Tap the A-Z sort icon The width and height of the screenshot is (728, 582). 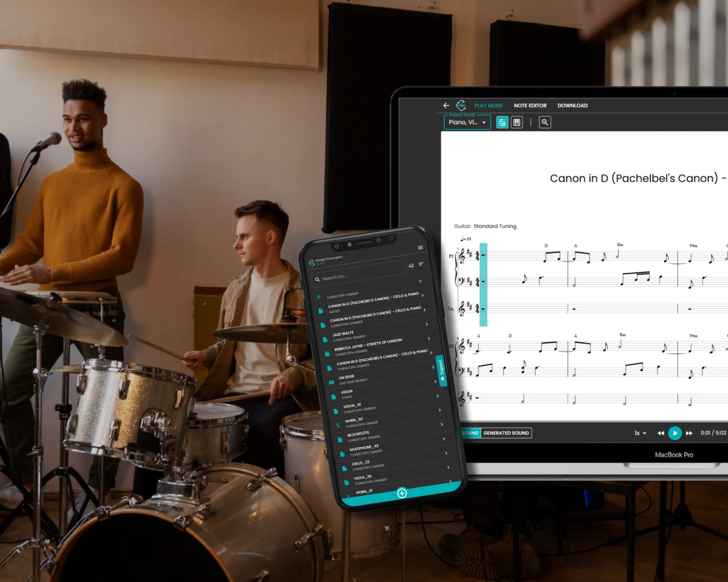tap(411, 266)
